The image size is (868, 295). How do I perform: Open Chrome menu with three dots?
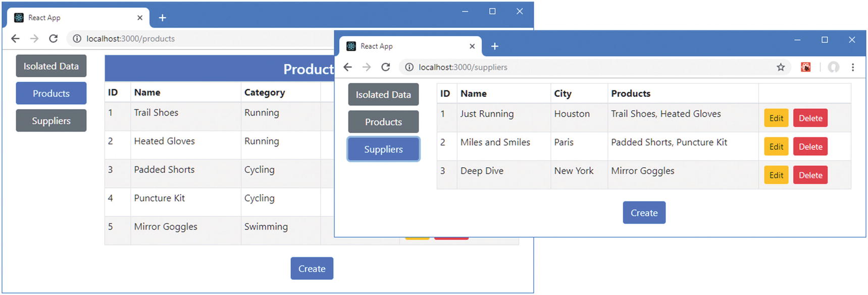[853, 67]
